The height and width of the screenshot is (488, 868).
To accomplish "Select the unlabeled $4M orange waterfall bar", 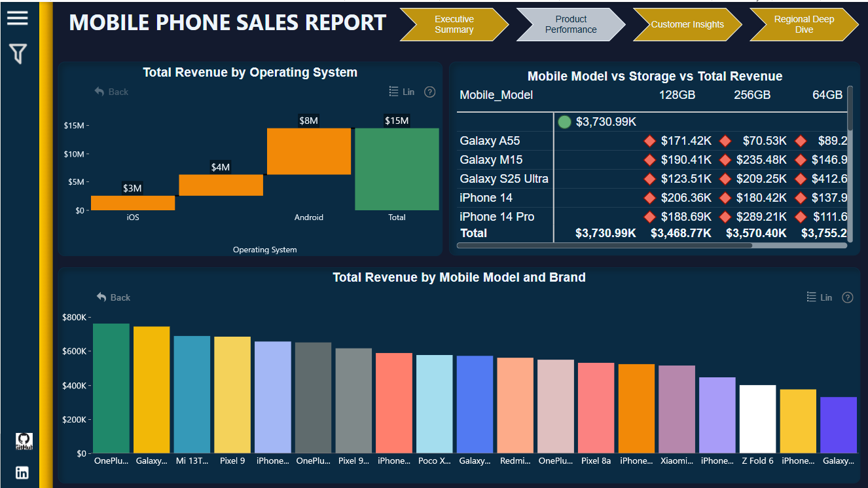I will pos(221,185).
